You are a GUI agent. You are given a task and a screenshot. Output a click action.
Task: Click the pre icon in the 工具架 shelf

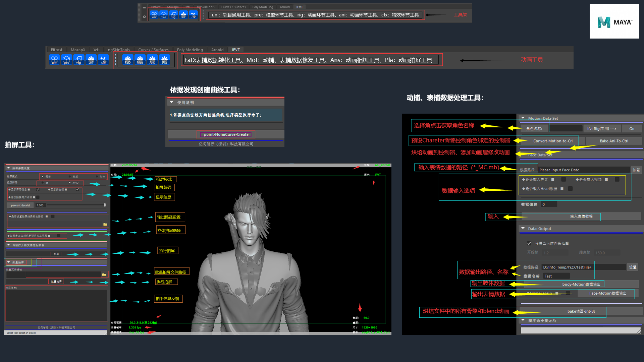click(164, 15)
